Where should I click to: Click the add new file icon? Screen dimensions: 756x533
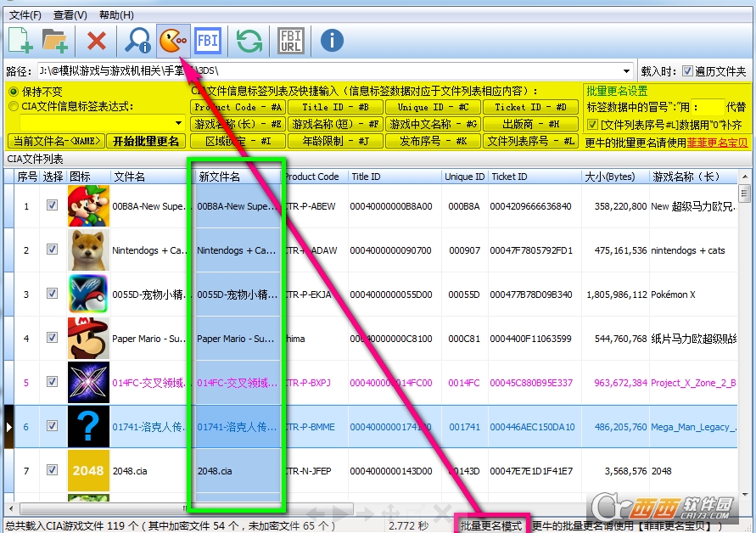pos(21,41)
